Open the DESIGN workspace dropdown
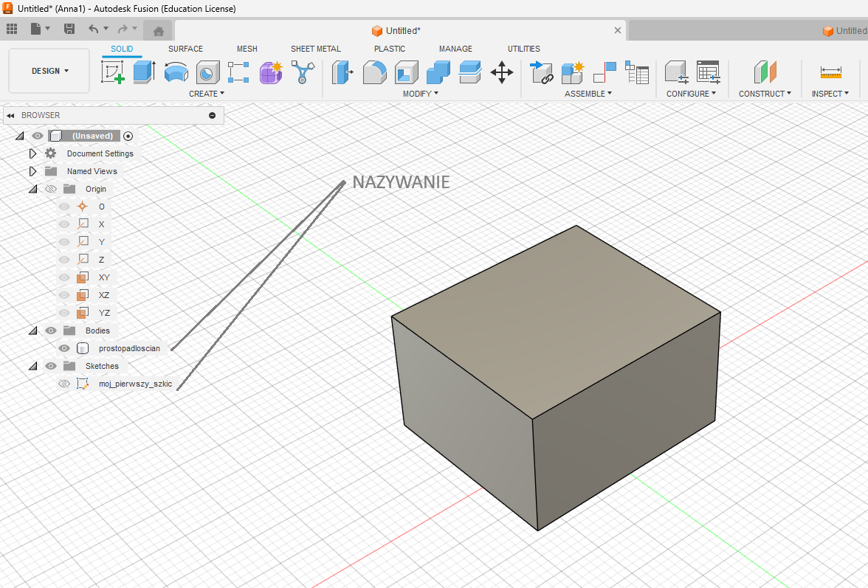 pos(49,71)
